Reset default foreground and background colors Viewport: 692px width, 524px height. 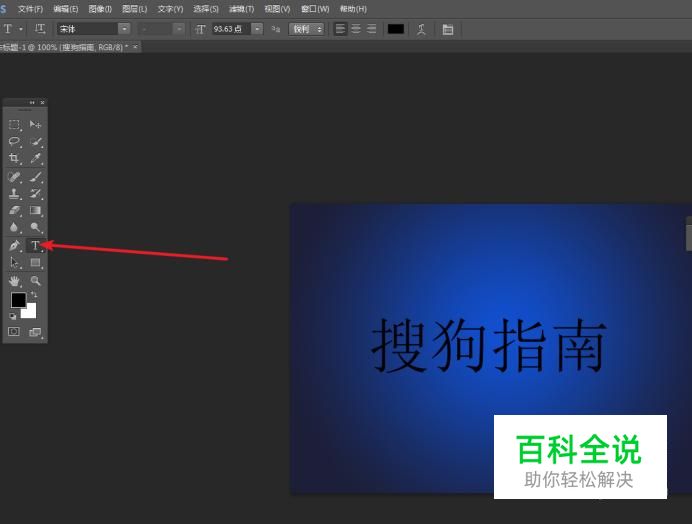(13, 316)
